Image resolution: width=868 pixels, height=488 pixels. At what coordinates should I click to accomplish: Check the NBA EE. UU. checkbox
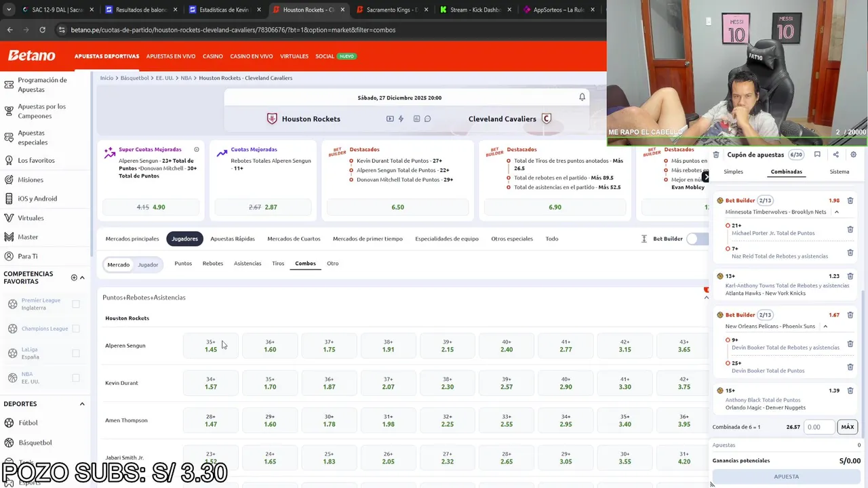(x=76, y=378)
